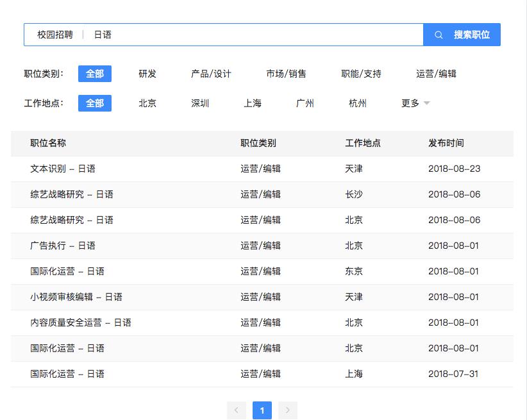Go to the next page using the right arrow
Screen dimensions: 527x420
click(x=288, y=410)
